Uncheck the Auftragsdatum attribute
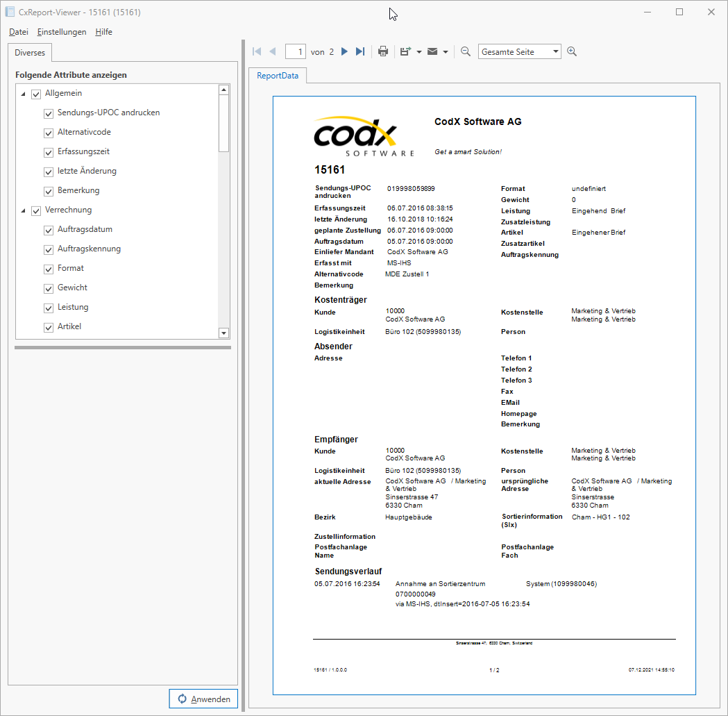This screenshot has width=728, height=716. tap(49, 231)
